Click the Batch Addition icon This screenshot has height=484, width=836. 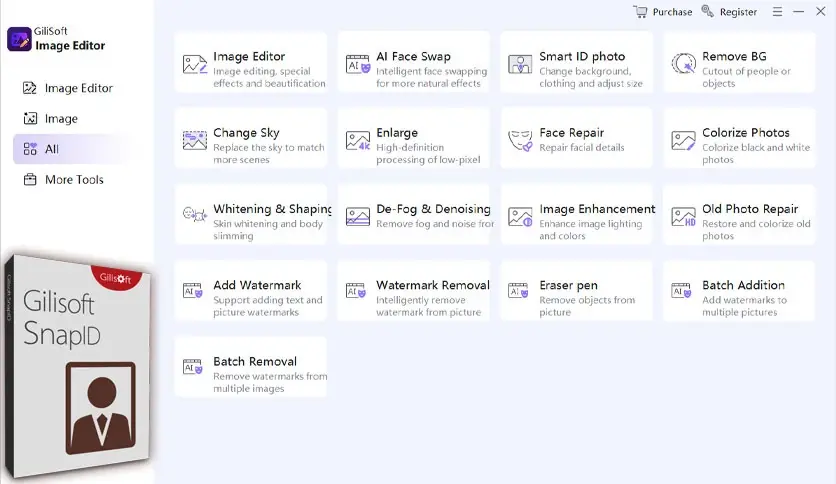[681, 290]
